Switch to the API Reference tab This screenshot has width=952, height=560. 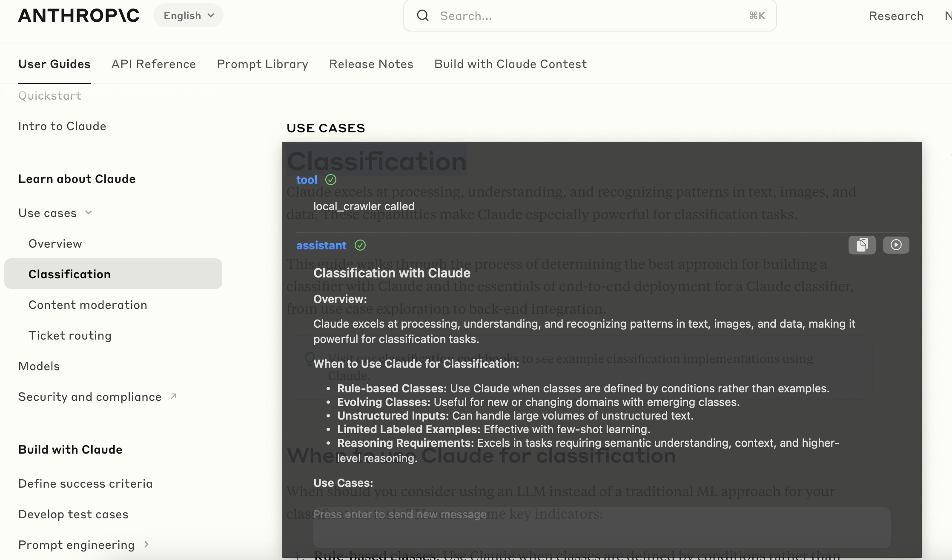(154, 64)
